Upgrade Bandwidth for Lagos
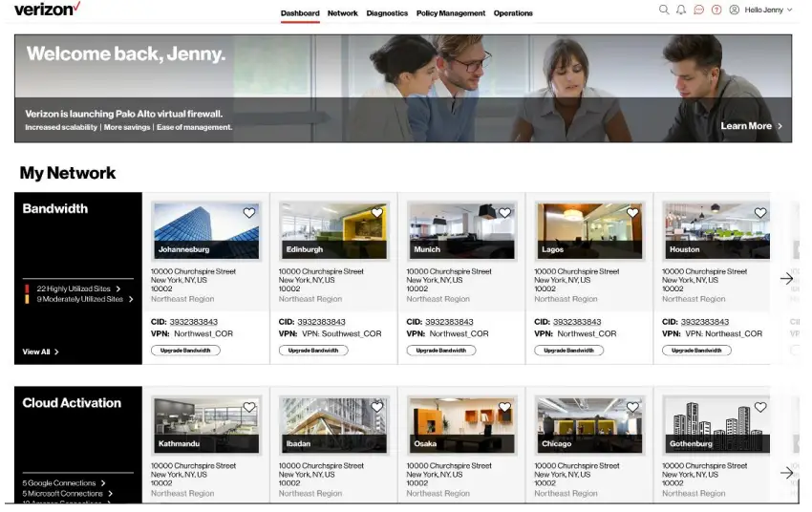The height and width of the screenshot is (512, 812). click(x=568, y=351)
